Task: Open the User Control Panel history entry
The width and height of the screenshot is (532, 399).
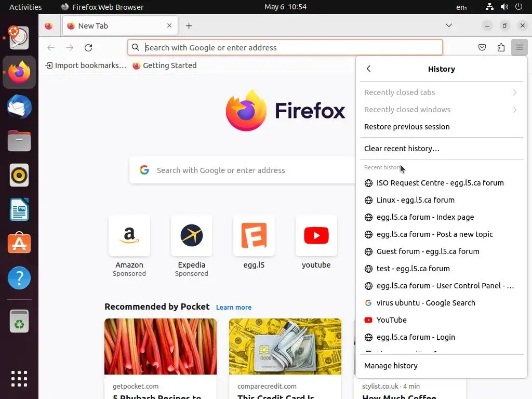Action: (x=442, y=286)
